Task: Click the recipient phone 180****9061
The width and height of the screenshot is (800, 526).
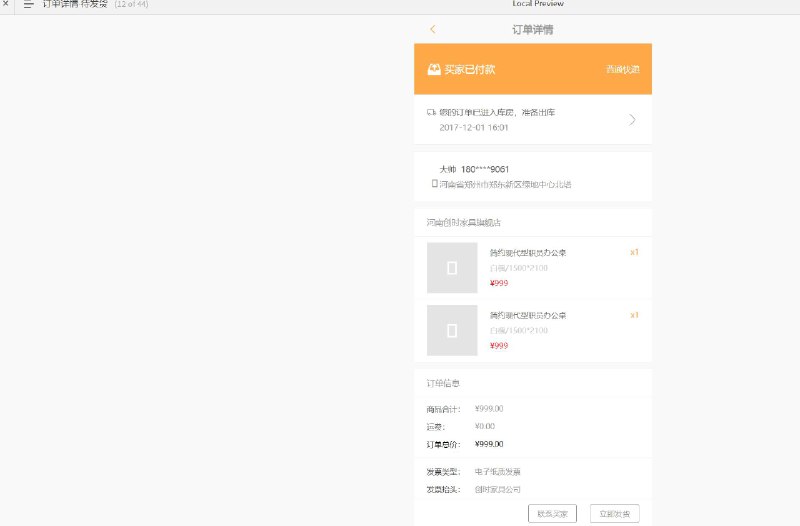Action: (x=485, y=169)
